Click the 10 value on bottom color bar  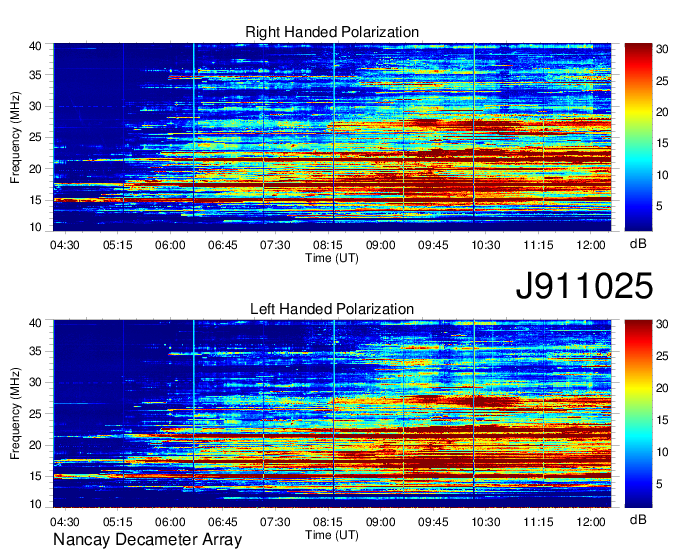(x=662, y=452)
